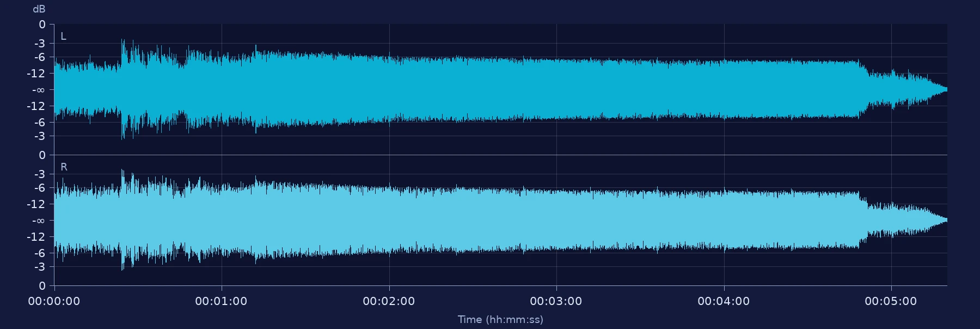Click the upper -12 dB label of left channel
This screenshot has width=980, height=329.
tap(36, 74)
